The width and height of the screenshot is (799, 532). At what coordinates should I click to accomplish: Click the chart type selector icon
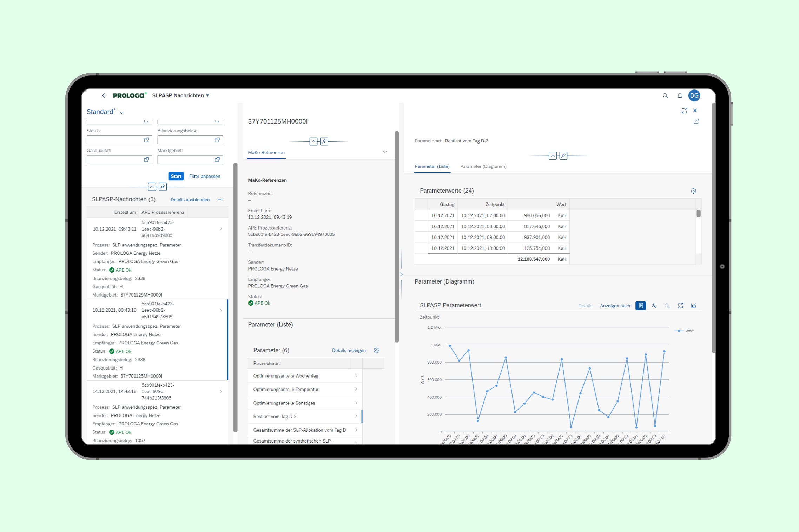coord(693,306)
